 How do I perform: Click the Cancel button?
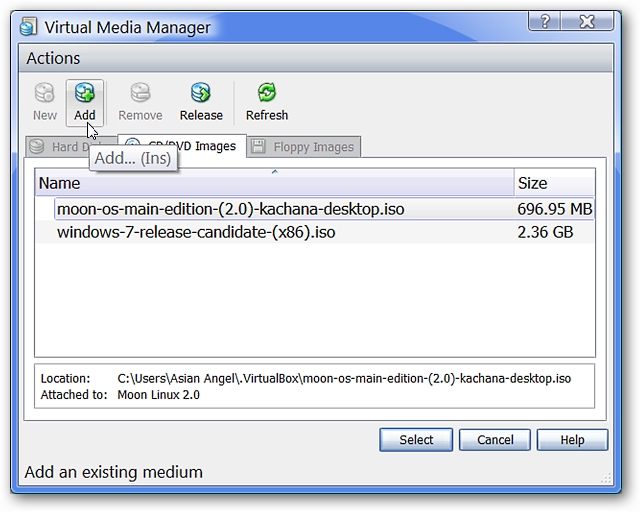point(495,440)
